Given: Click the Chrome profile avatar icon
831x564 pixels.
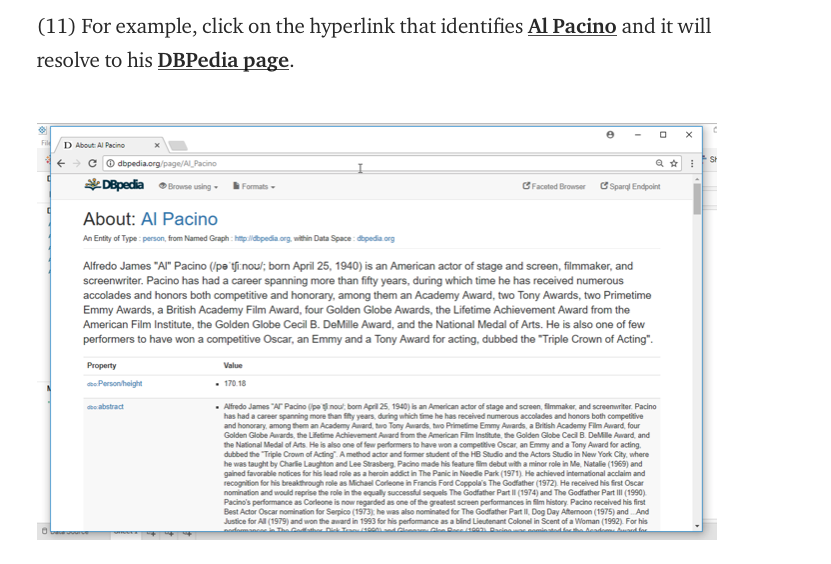Looking at the screenshot, I should [610, 135].
